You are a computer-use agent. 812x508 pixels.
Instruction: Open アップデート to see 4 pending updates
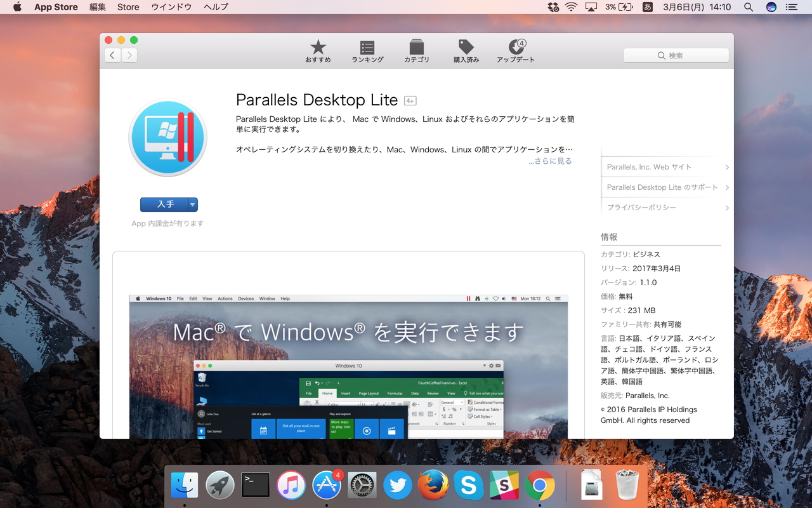(x=515, y=51)
